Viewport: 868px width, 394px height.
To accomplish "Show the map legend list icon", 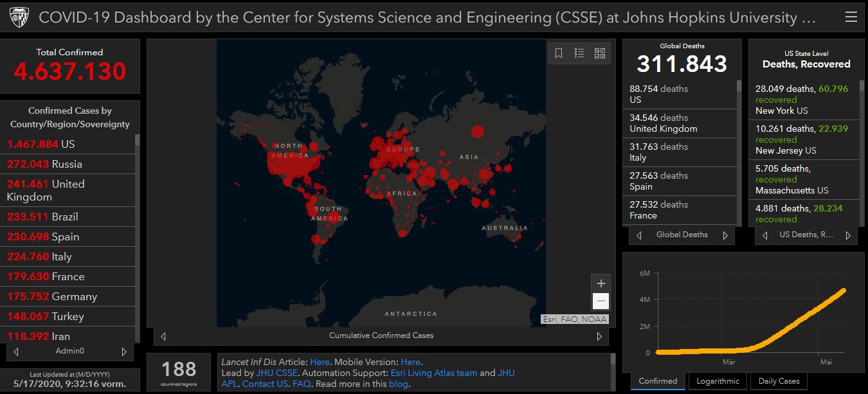I will (579, 53).
